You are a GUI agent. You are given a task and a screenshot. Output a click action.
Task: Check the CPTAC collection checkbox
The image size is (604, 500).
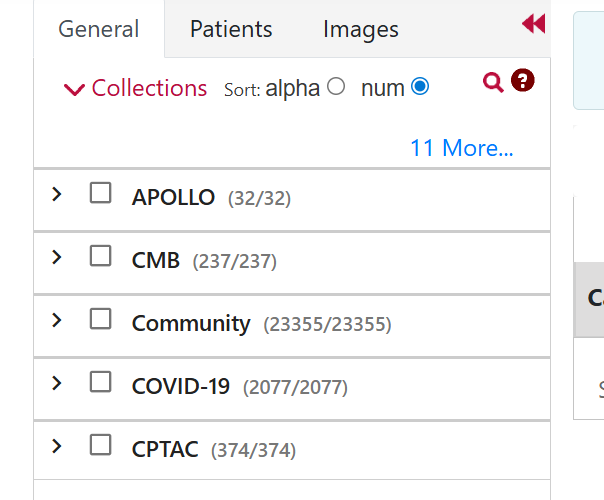101,445
